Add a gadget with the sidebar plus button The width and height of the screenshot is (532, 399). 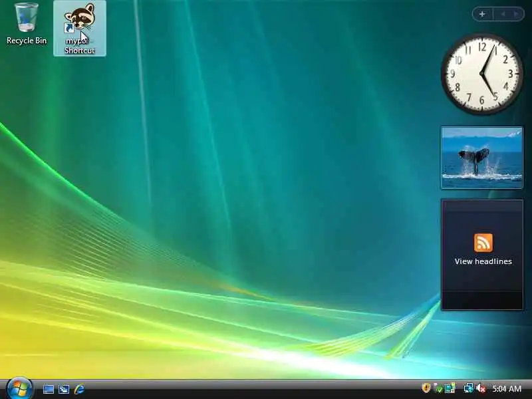[x=482, y=14]
